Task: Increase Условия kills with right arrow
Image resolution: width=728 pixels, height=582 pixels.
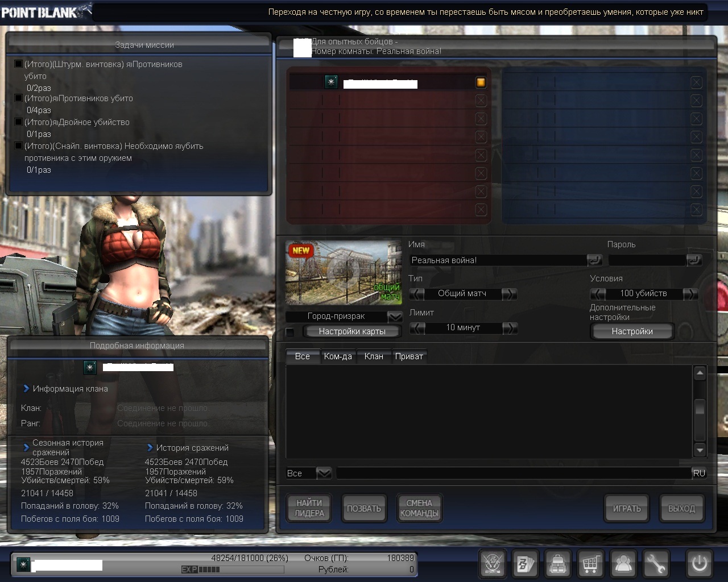Action: (x=690, y=294)
